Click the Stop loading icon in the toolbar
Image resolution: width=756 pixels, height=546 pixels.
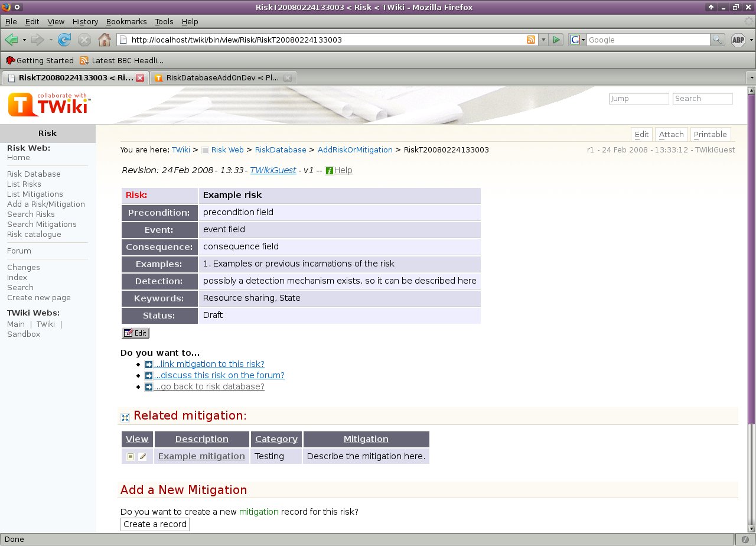pyautogui.click(x=84, y=40)
